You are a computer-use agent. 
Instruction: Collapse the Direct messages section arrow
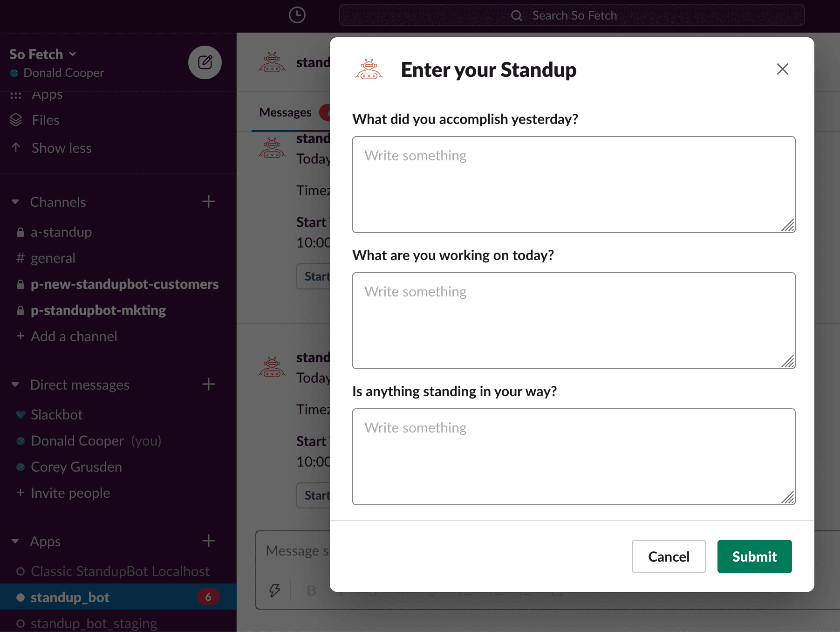pyautogui.click(x=15, y=385)
